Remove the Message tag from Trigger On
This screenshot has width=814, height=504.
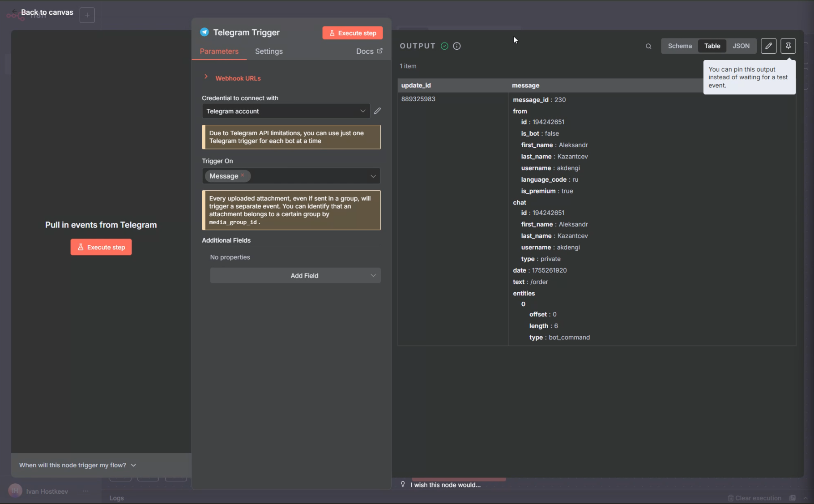point(243,175)
